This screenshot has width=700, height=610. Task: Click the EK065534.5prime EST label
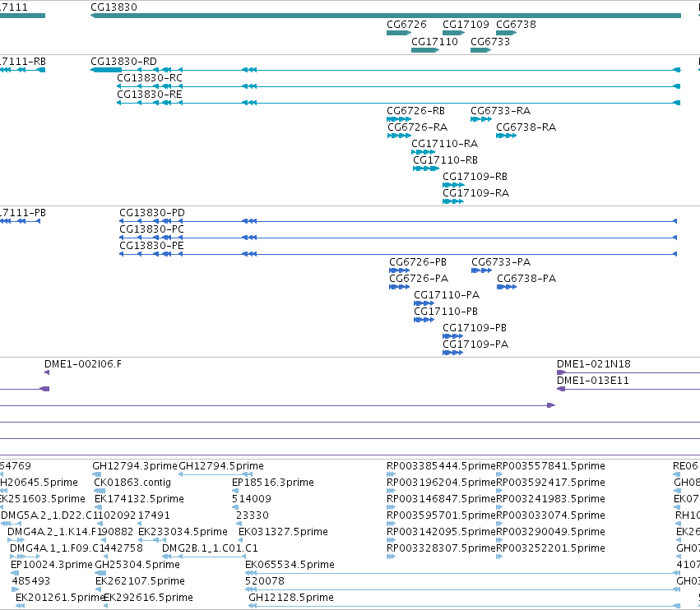(290, 565)
